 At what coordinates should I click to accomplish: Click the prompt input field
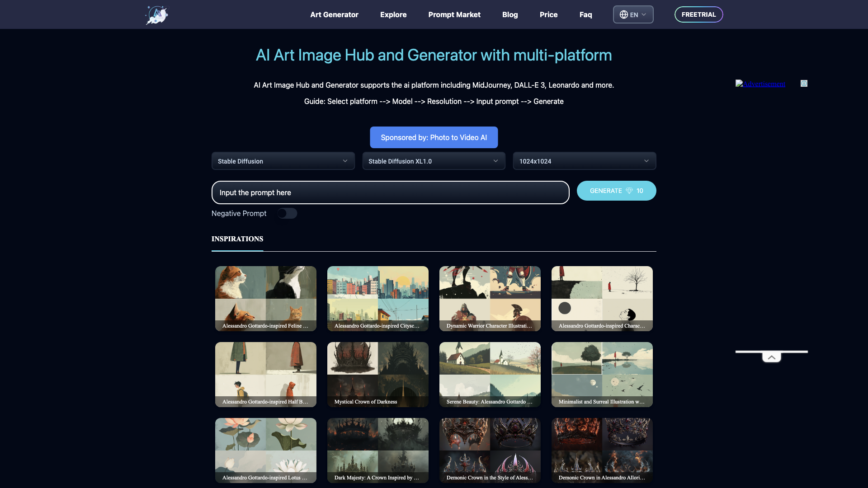390,192
